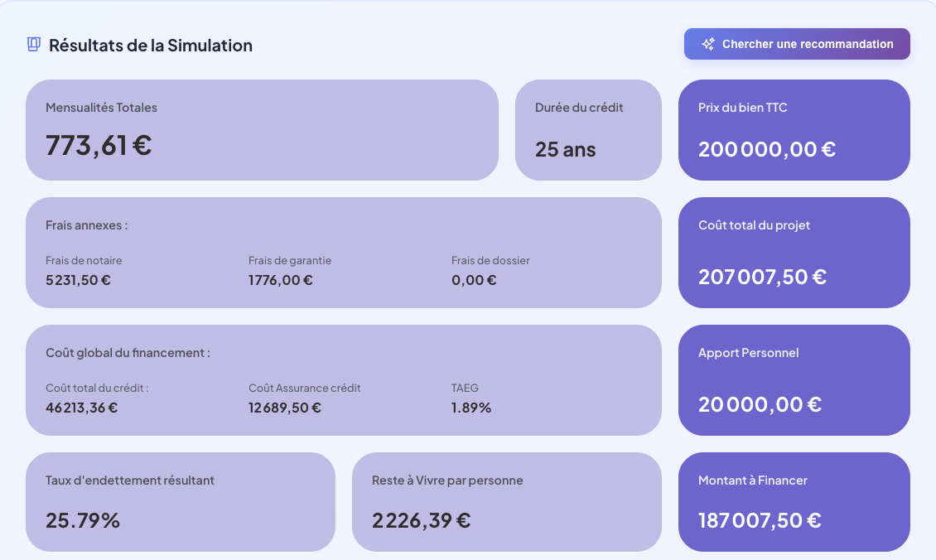This screenshot has height=560, width=936.
Task: Click the Durée du crédit card showing 25 ans
Action: point(588,130)
